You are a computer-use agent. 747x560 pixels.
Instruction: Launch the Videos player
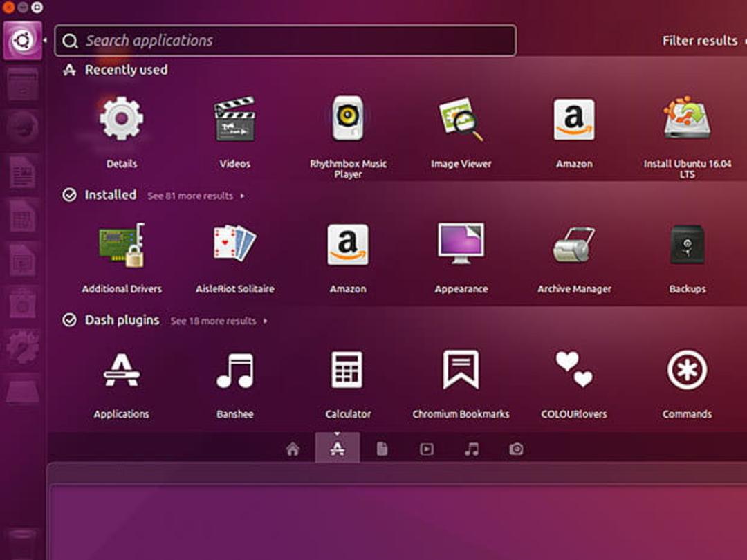coord(234,119)
